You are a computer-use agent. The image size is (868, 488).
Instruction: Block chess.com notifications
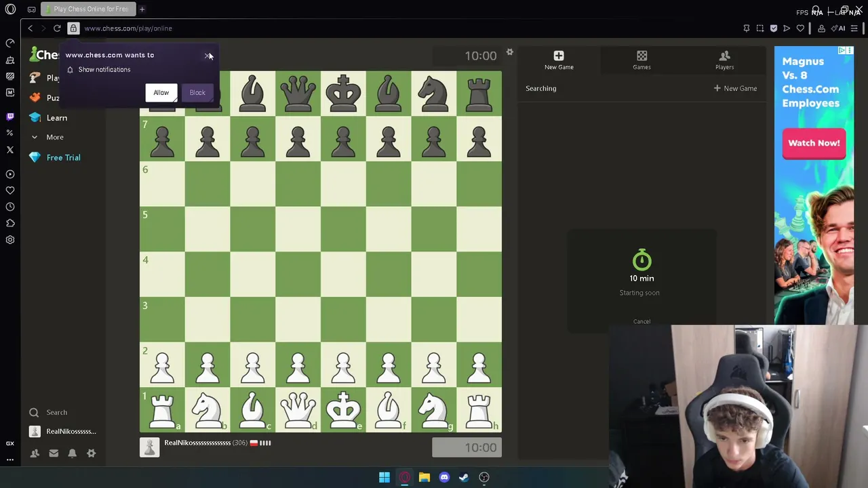197,93
